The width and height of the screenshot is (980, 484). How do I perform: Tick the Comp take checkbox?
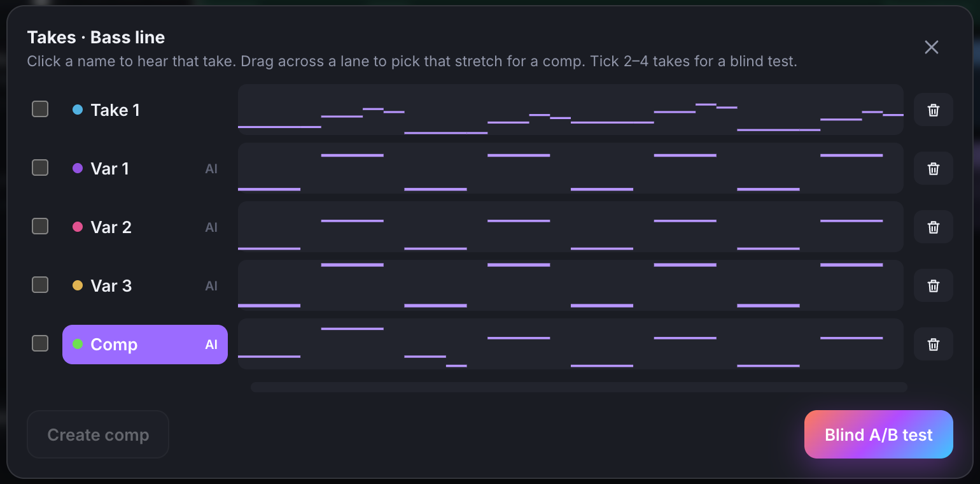click(40, 343)
